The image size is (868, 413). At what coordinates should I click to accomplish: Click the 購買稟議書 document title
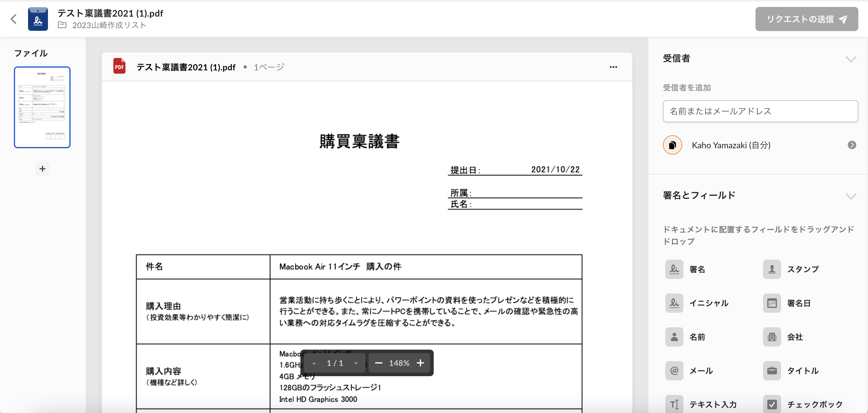pyautogui.click(x=359, y=141)
